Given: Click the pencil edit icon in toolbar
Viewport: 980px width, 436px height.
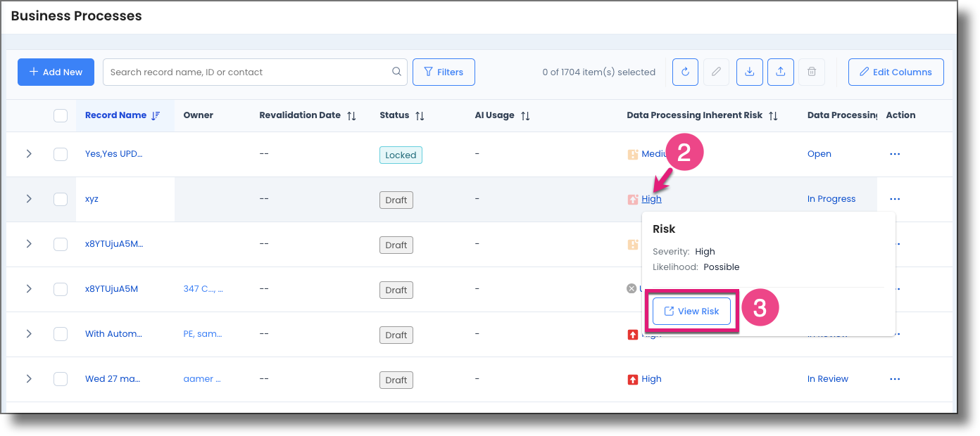Looking at the screenshot, I should click(x=716, y=72).
